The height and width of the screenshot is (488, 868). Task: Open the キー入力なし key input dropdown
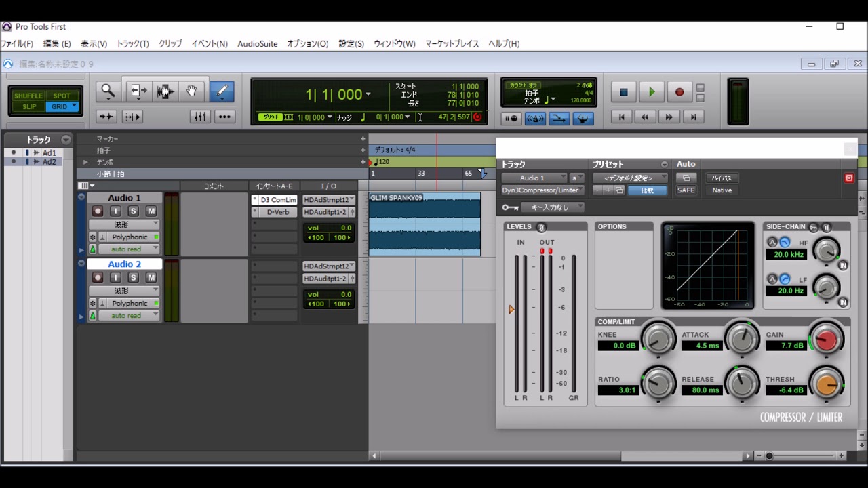[x=553, y=207]
